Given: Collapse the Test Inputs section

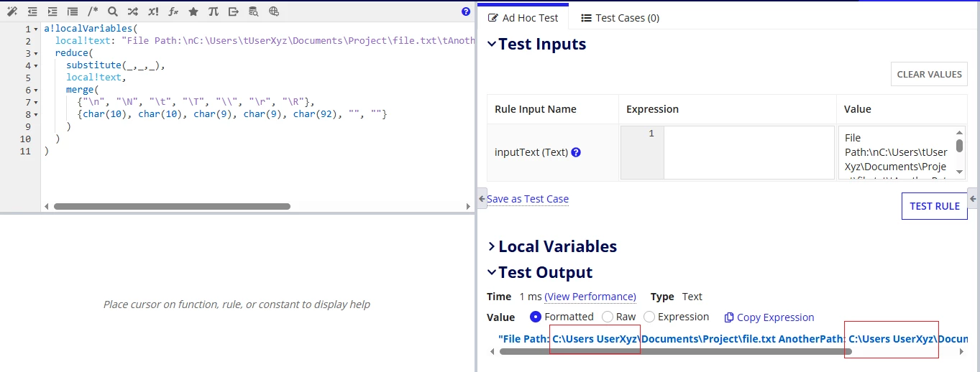Looking at the screenshot, I should pos(492,44).
